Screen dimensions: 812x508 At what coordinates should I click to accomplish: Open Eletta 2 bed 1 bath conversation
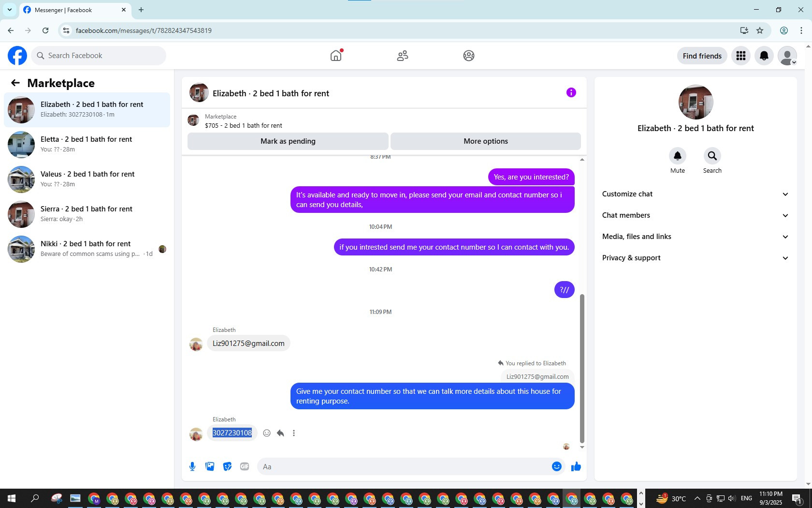coord(87,145)
